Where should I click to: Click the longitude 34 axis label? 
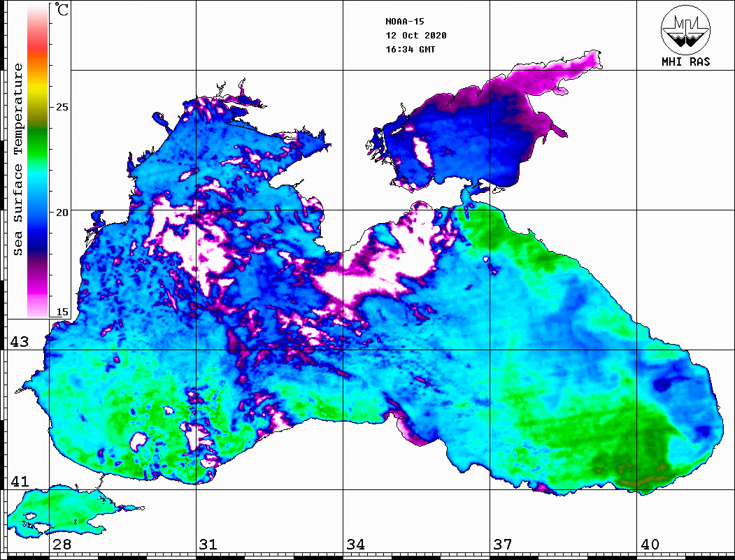click(355, 545)
